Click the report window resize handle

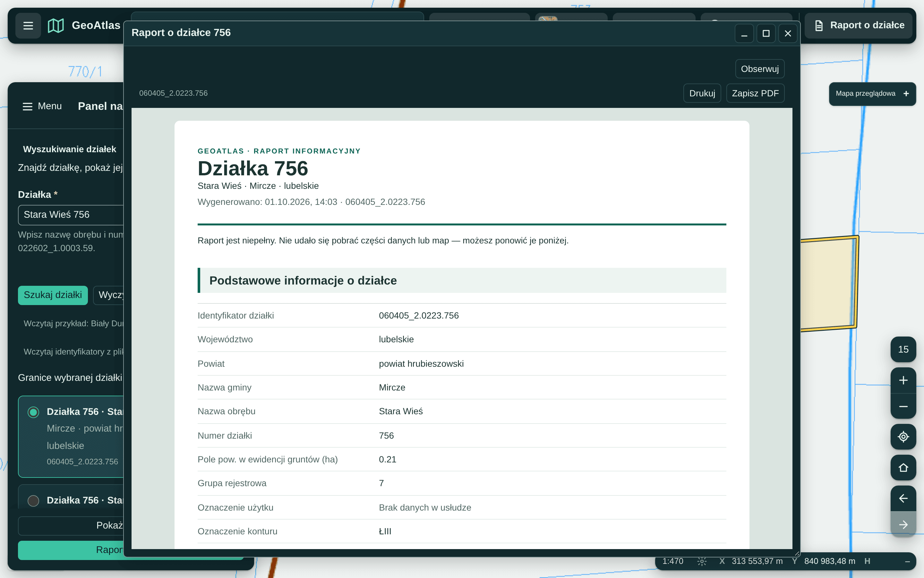797,554
